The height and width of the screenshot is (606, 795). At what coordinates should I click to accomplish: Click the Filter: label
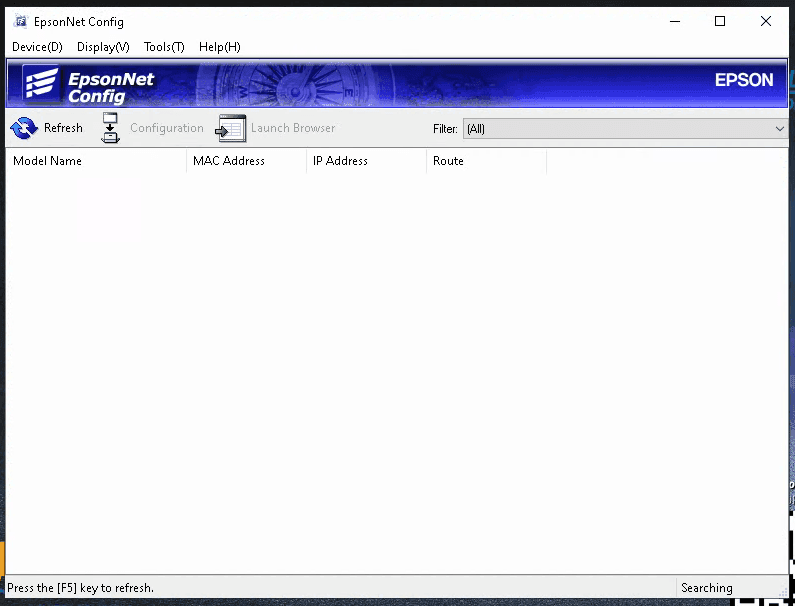click(445, 129)
